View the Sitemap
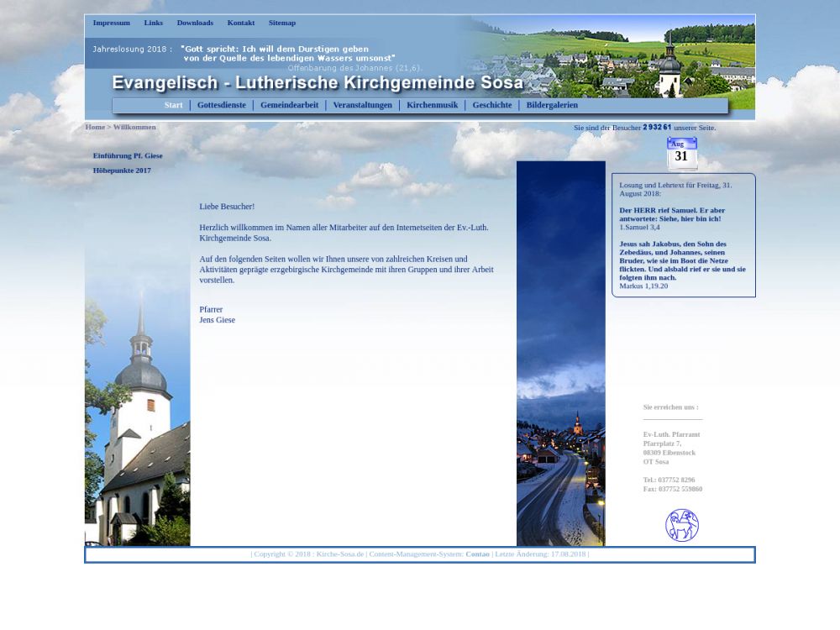This screenshot has height=630, width=840. (x=281, y=23)
